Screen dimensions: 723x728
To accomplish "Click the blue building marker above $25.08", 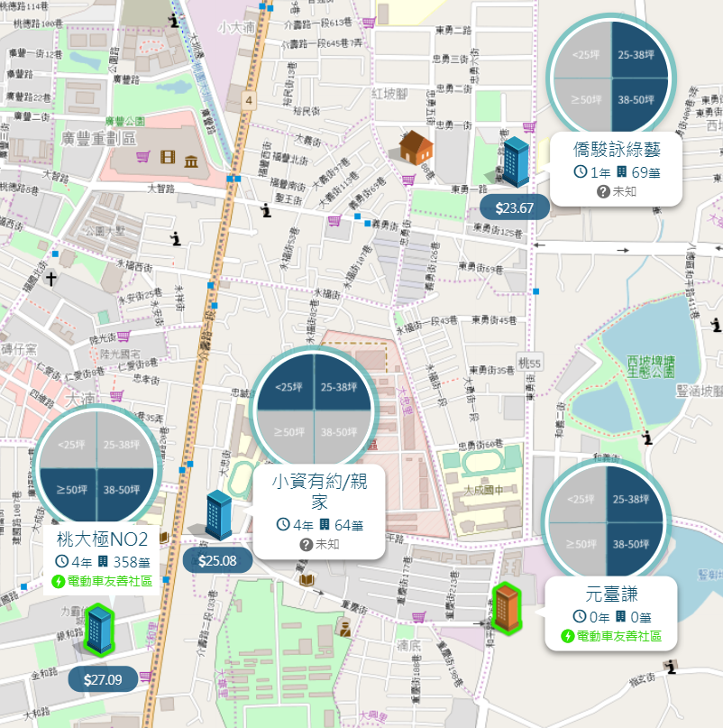I will click(x=218, y=515).
